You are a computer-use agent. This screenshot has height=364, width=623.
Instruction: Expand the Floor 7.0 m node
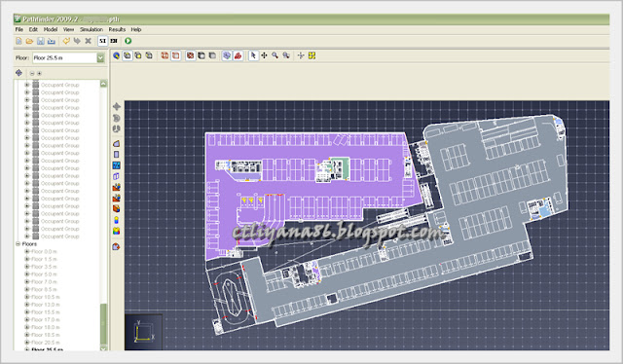[x=27, y=281]
